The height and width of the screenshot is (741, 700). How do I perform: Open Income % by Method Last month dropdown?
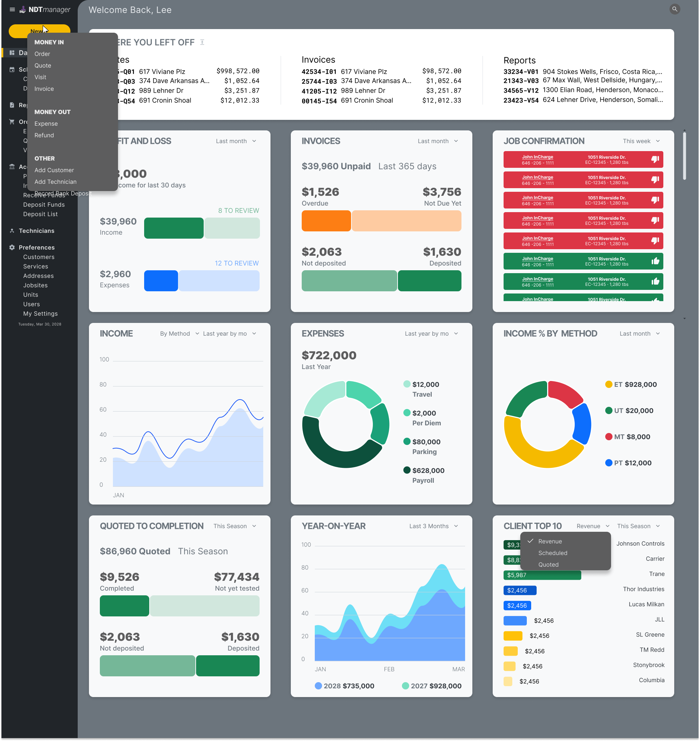[x=640, y=333]
